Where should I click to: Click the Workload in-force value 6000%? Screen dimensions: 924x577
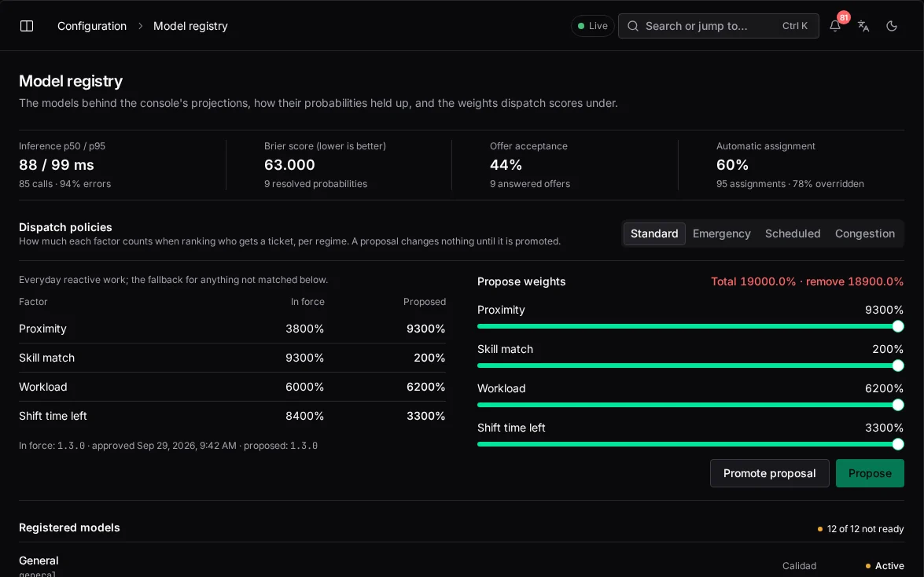[x=304, y=387]
